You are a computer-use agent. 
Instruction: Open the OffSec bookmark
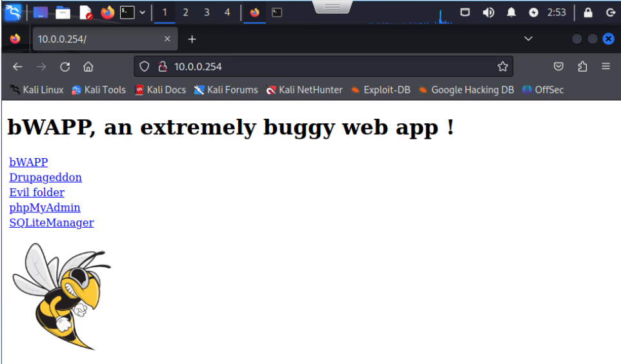[x=543, y=90]
